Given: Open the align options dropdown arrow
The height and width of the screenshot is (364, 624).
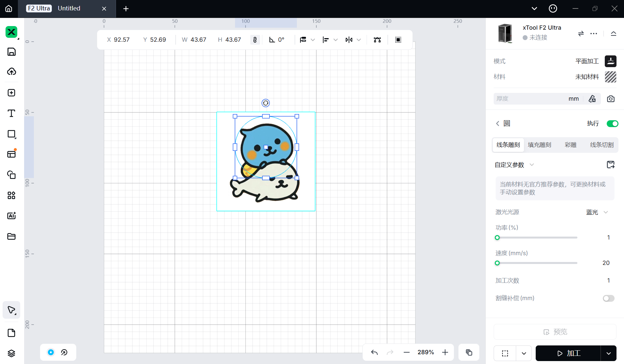Looking at the screenshot, I should [x=336, y=40].
